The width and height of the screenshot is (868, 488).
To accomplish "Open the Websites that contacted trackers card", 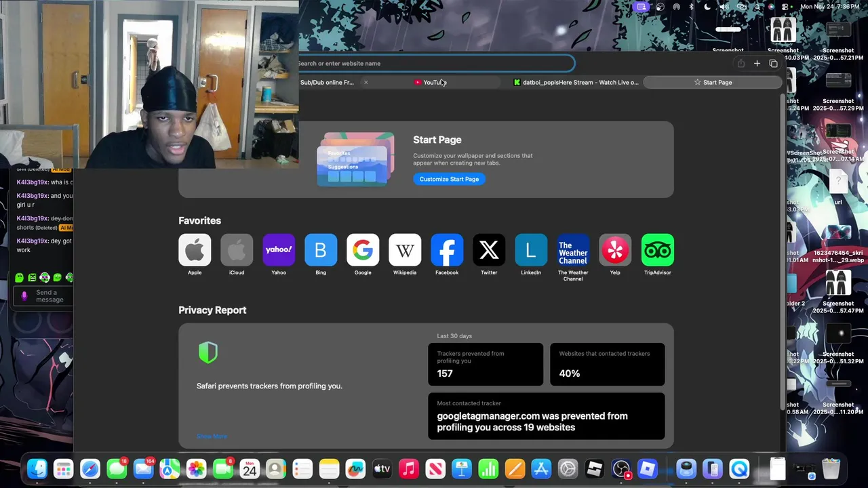I will click(607, 364).
